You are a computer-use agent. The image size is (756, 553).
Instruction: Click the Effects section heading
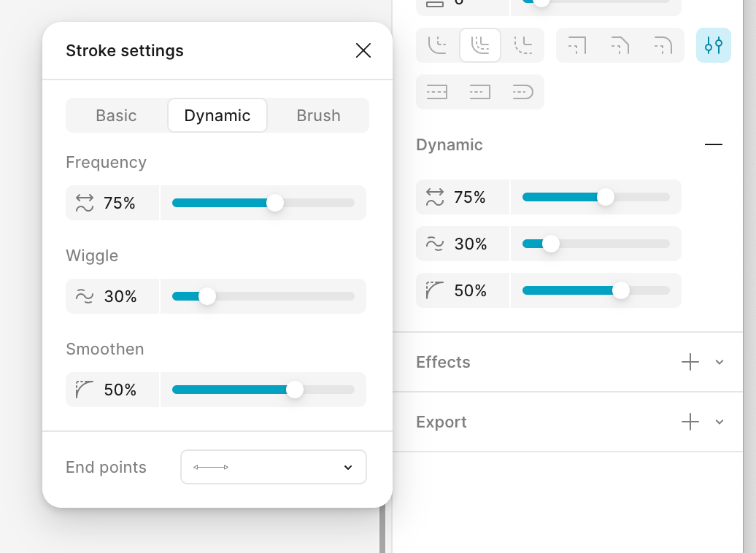[x=443, y=362]
